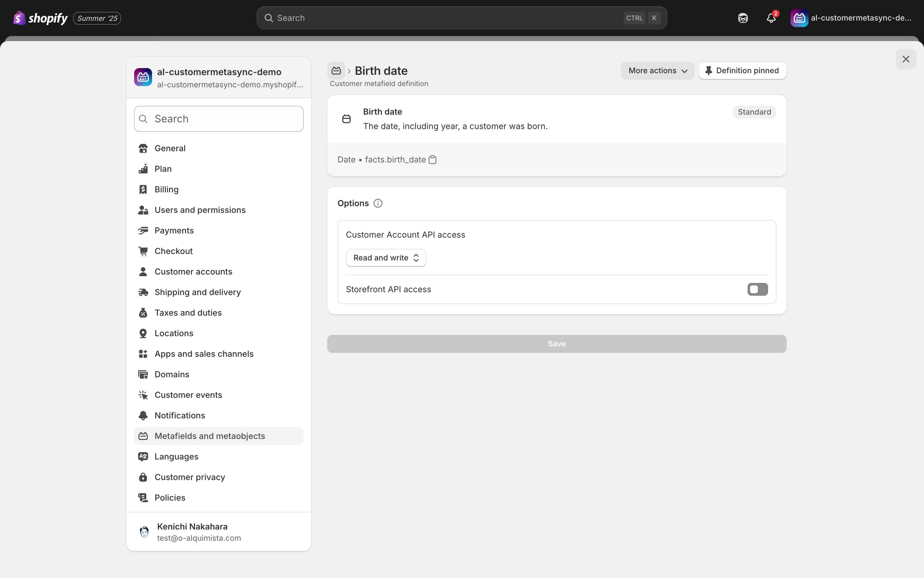Open General settings
924x578 pixels.
pyautogui.click(x=219, y=148)
